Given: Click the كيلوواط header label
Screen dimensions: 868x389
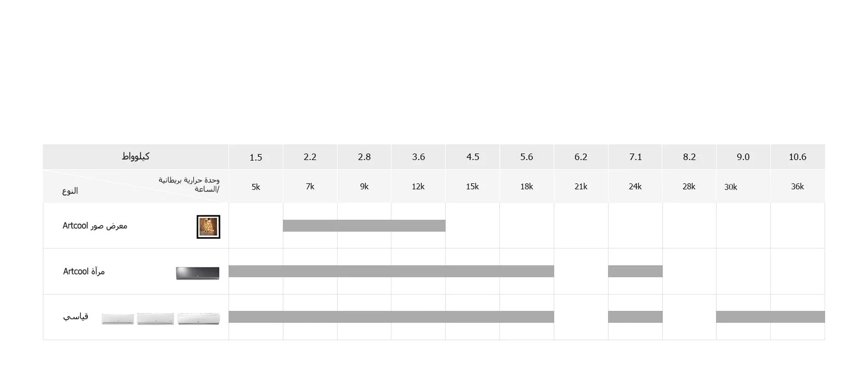Looking at the screenshot, I should [x=136, y=157].
